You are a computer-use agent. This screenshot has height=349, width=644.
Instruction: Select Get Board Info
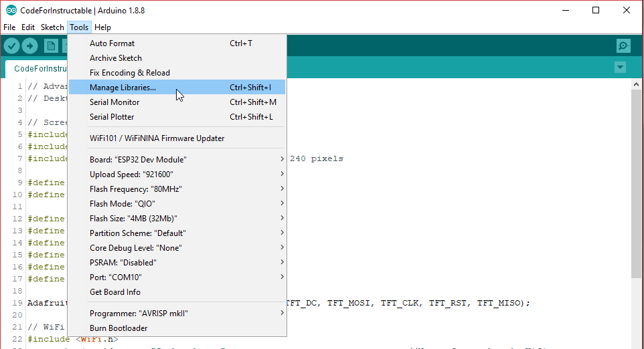click(177, 292)
